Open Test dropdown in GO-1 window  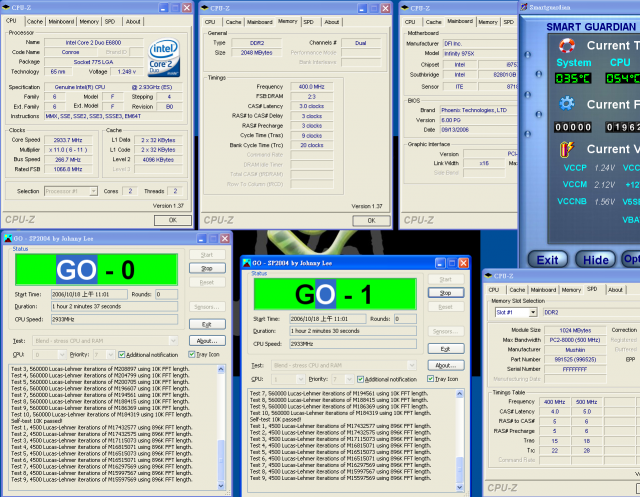pos(412,365)
